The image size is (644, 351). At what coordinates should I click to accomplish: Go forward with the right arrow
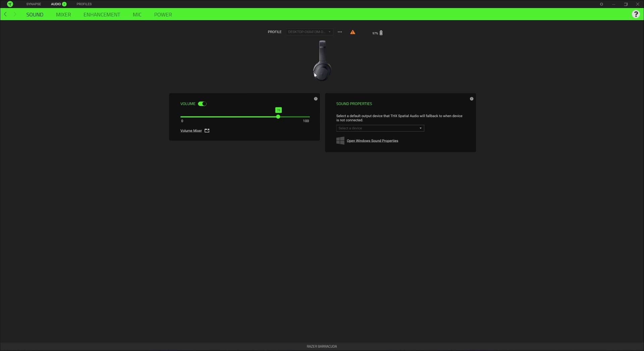15,14
